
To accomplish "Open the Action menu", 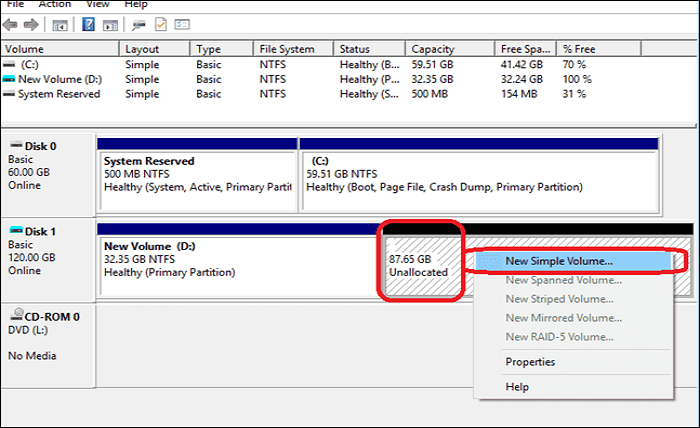I will coord(58,5).
